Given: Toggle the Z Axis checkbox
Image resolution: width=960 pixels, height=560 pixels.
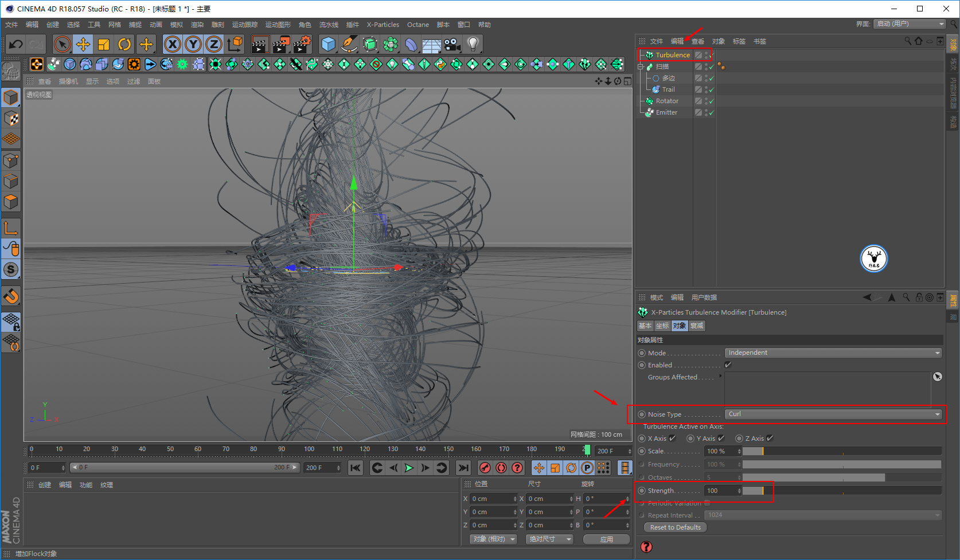Looking at the screenshot, I should tap(770, 438).
